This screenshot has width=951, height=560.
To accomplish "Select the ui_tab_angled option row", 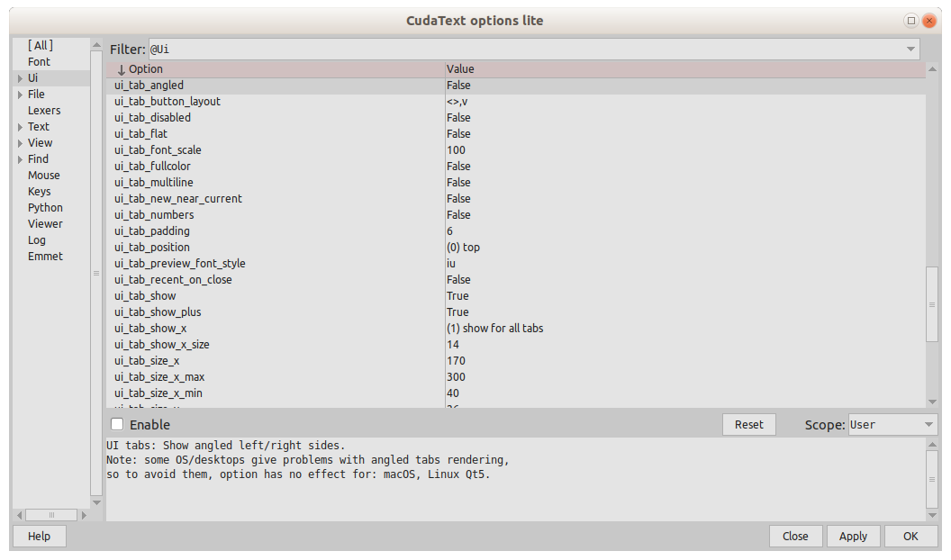I will (x=516, y=86).
